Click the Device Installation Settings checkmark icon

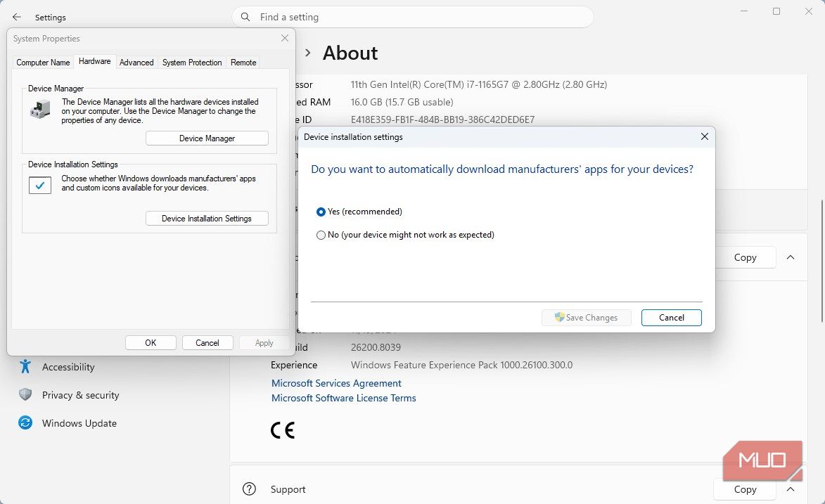[40, 185]
